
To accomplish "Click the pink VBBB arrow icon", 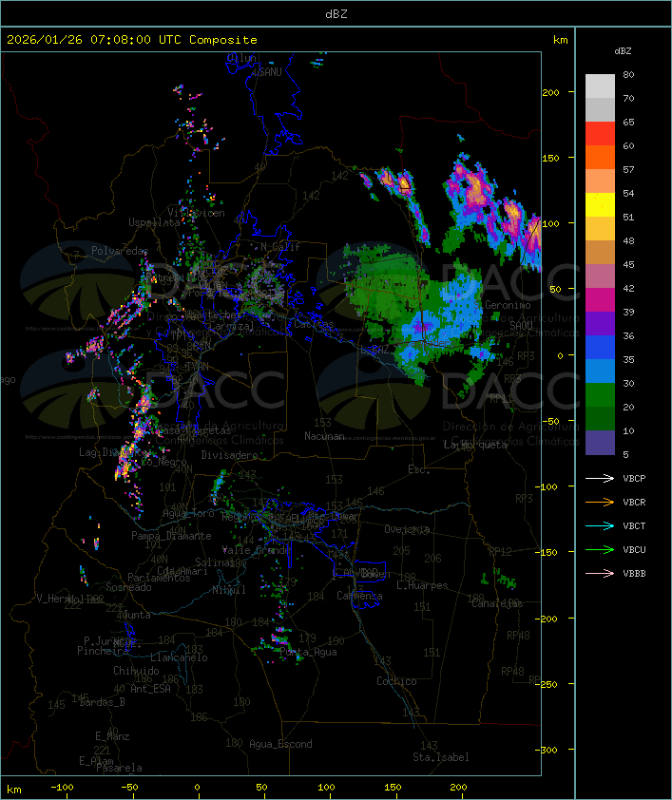I will [x=601, y=573].
